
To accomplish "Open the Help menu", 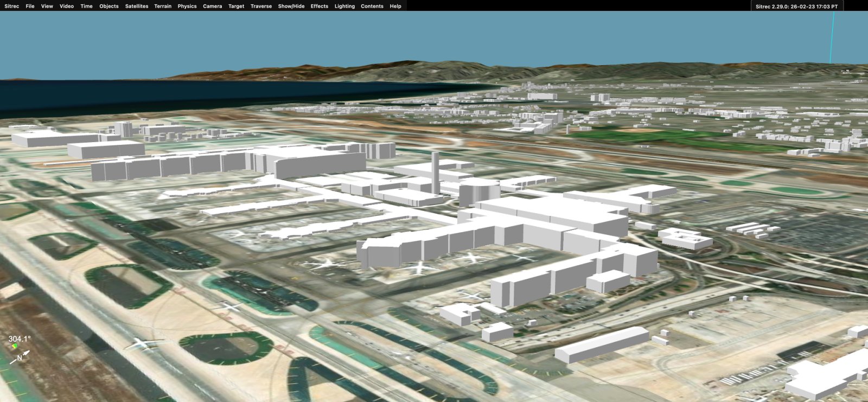I will [x=395, y=6].
